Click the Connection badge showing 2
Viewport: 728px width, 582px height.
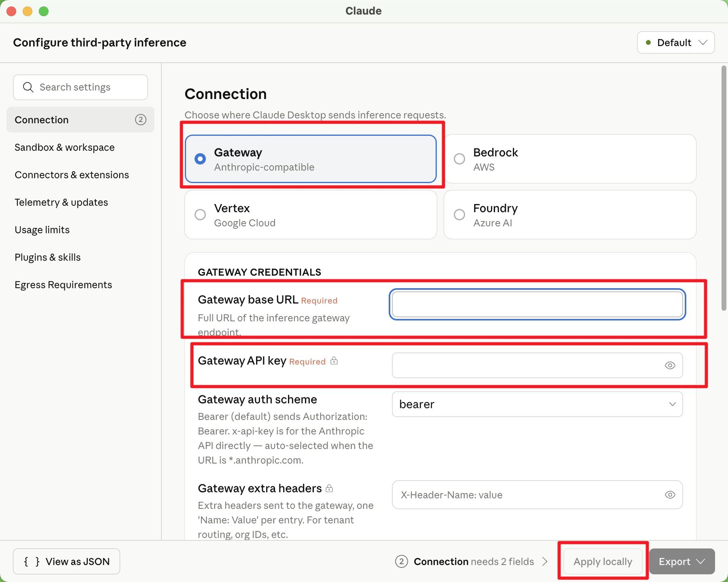pyautogui.click(x=140, y=120)
